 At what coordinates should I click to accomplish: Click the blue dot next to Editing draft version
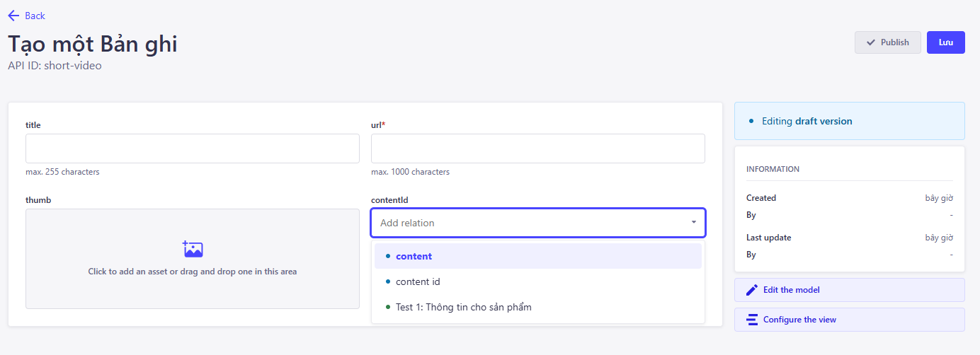[751, 121]
